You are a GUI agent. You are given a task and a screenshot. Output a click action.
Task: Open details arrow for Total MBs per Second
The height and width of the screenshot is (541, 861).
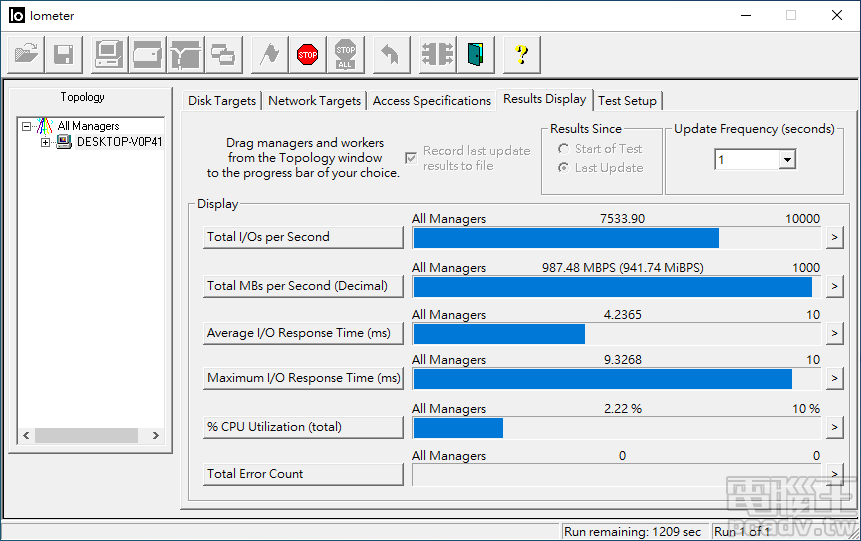(x=835, y=286)
